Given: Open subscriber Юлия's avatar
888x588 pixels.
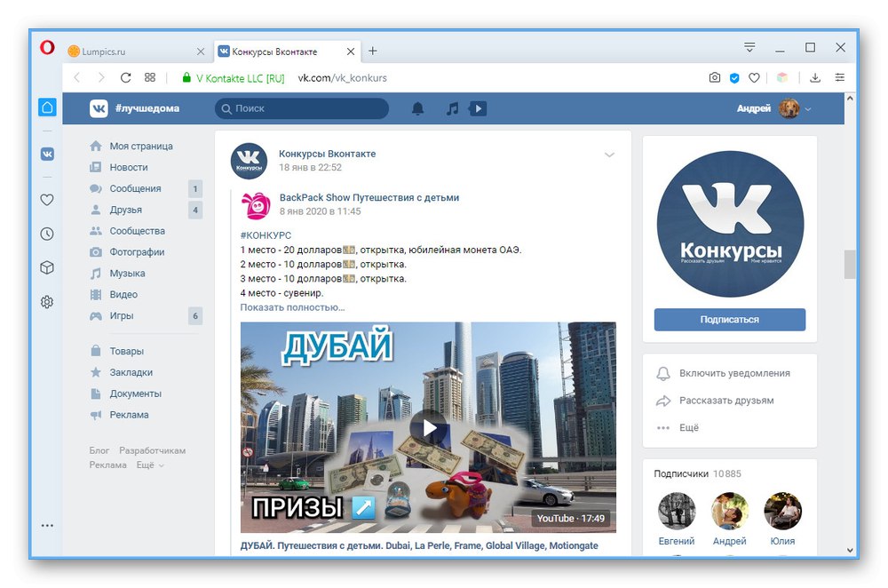Looking at the screenshot, I should [x=782, y=511].
